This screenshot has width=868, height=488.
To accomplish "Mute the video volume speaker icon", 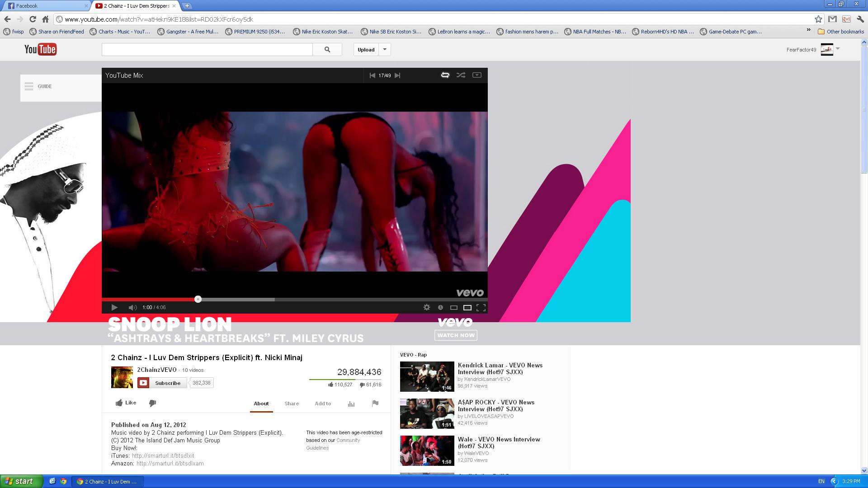I will [x=132, y=308].
